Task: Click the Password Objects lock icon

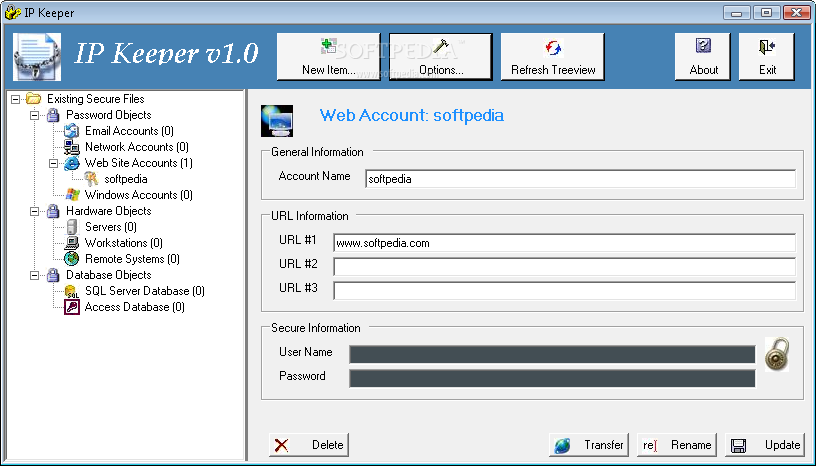Action: point(53,115)
